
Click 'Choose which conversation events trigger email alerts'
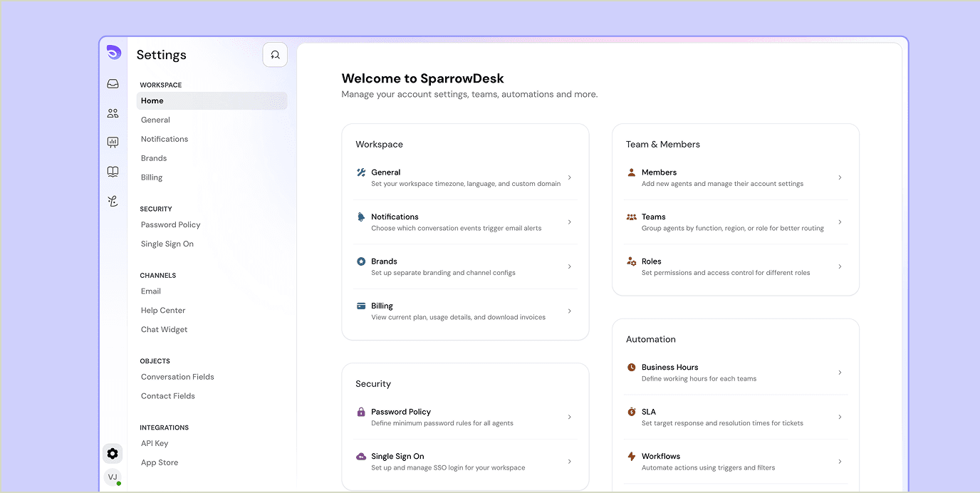[x=456, y=229]
